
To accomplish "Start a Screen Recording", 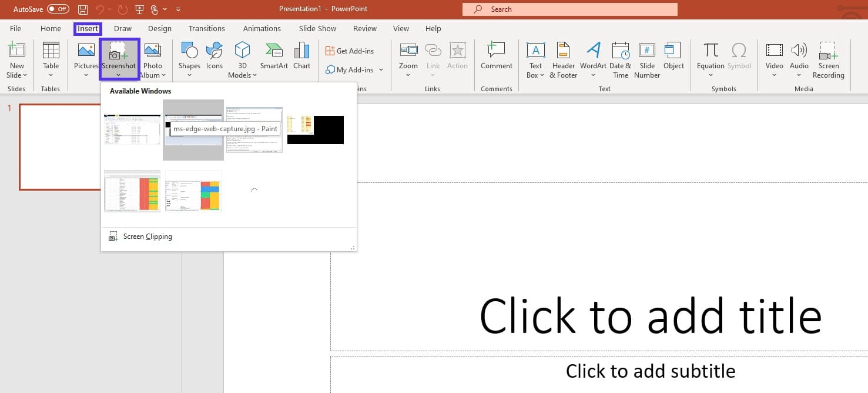I will click(829, 58).
